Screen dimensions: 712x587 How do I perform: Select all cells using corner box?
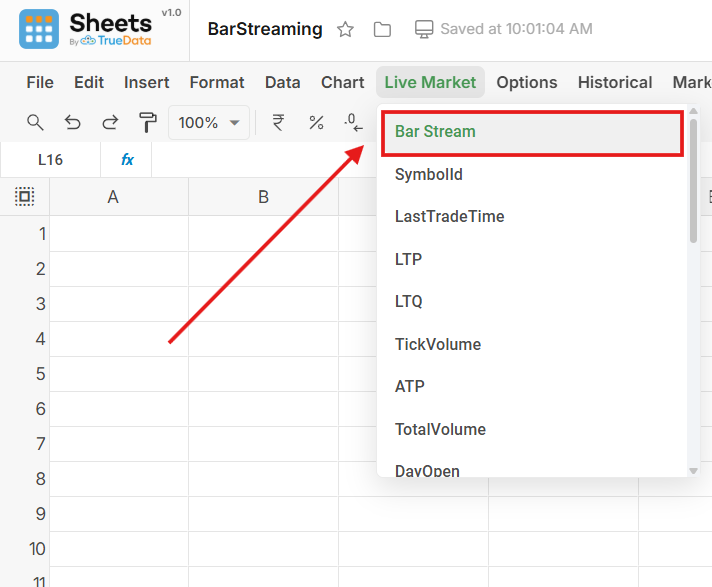[25, 197]
